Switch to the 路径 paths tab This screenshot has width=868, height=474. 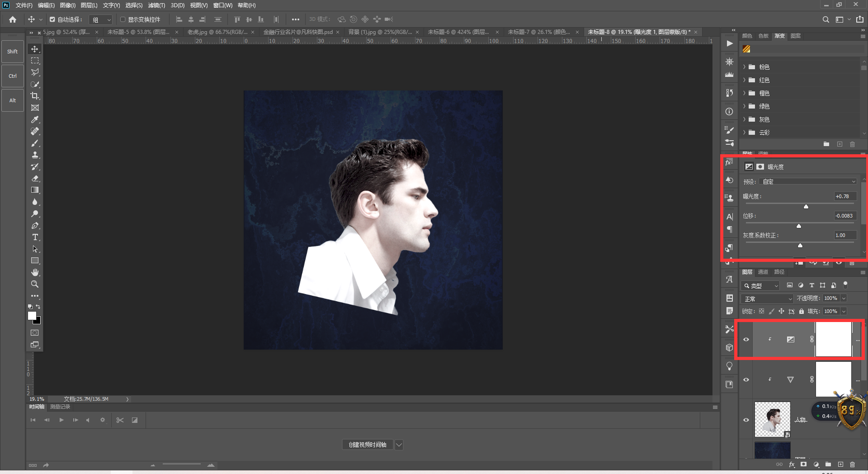tap(779, 272)
